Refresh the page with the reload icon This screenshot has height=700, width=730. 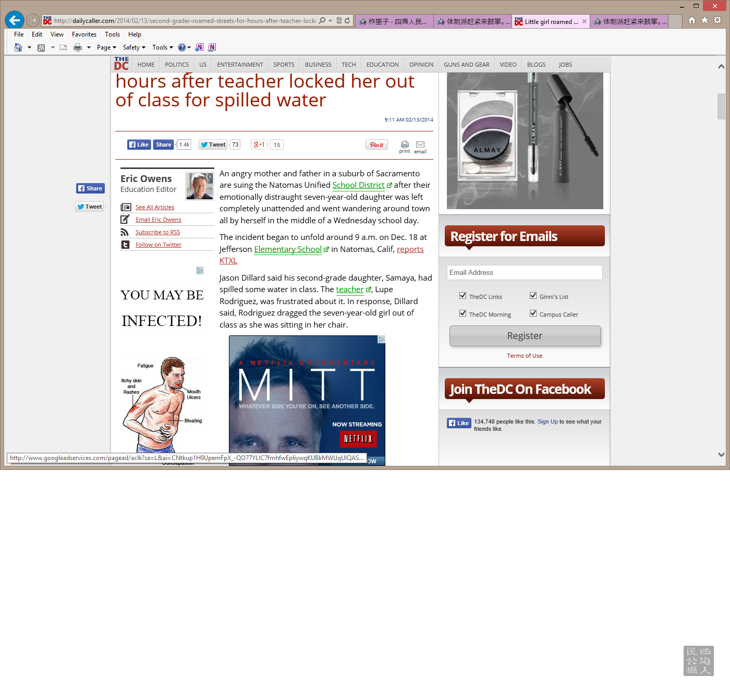coord(347,21)
